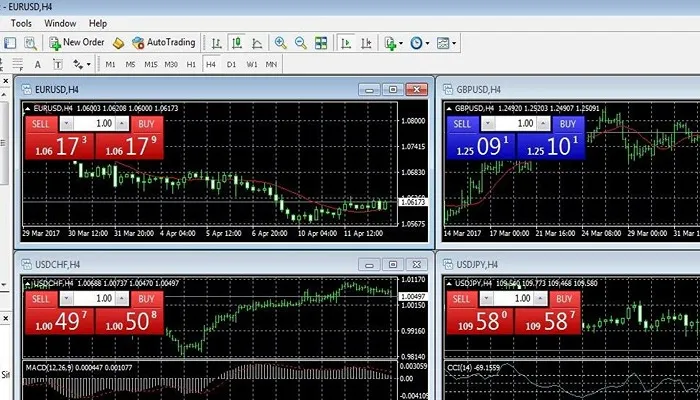This screenshot has width=700, height=400.
Task: Switch to line chart mode
Action: click(x=257, y=43)
